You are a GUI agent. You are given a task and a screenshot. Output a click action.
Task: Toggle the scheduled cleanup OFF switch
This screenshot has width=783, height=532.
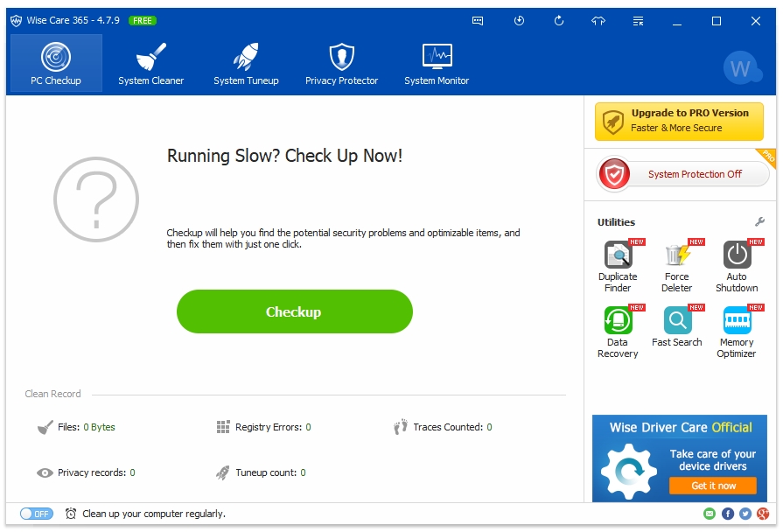pos(36,514)
